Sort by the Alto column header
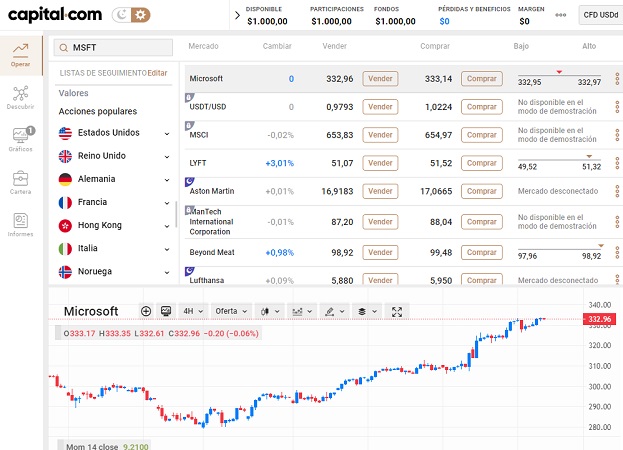 [x=589, y=46]
